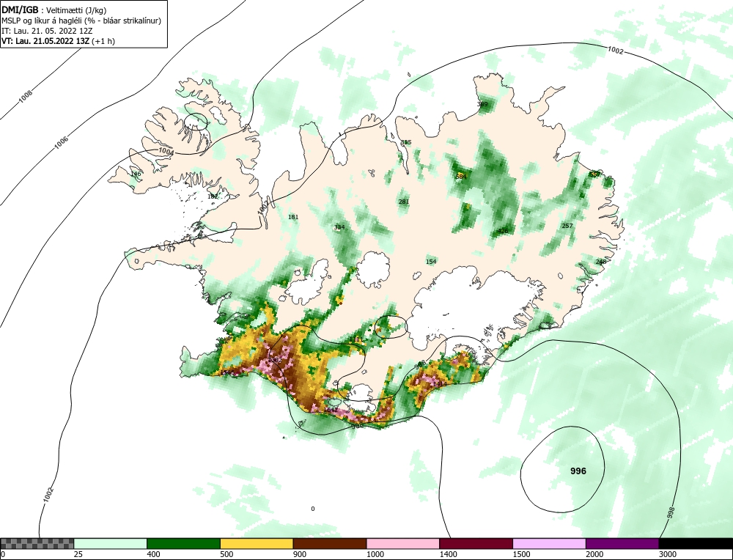Screen dimensions: 733x560
Task: Click the legend tick label 3000
Action: (668, 554)
